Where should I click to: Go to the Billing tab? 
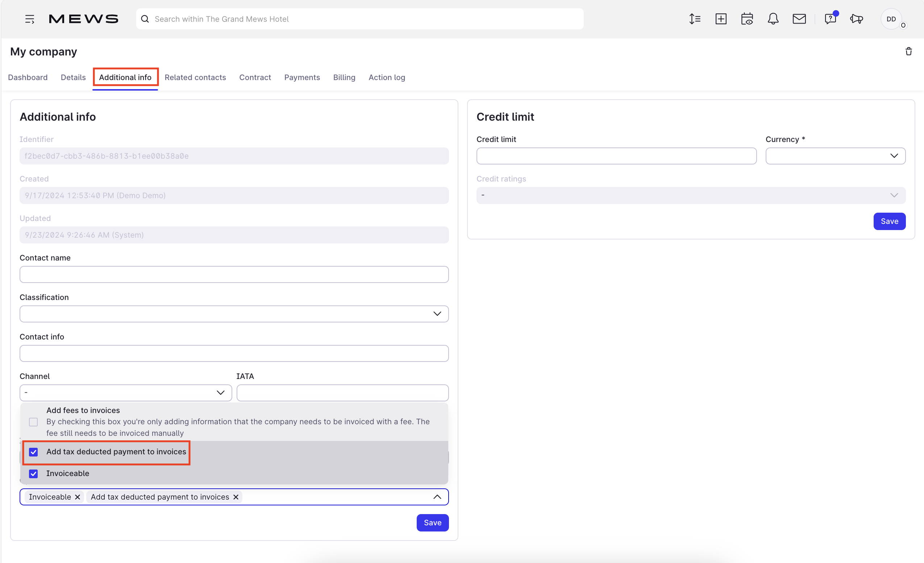(344, 77)
